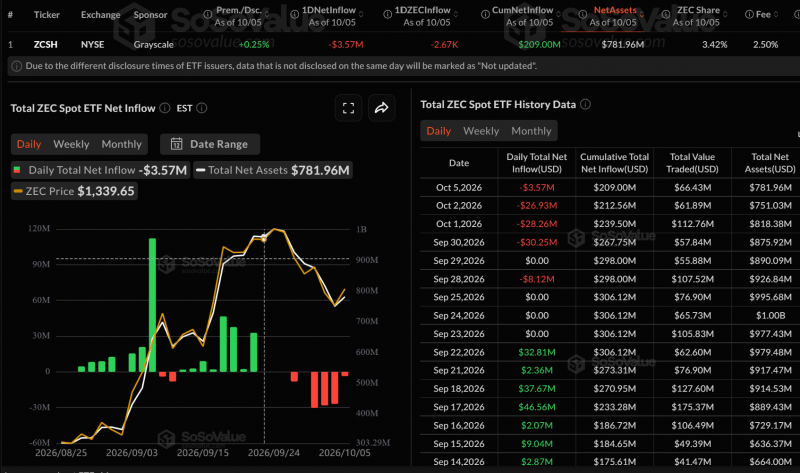Click the -$30.25M inflow for Sep 30,2026
Image resolution: width=800 pixels, height=473 pixels.
537,242
